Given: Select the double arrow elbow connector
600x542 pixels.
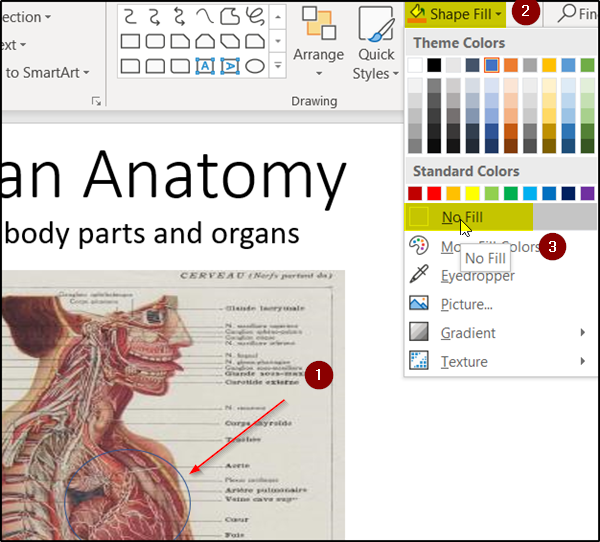Looking at the screenshot, I should [x=180, y=17].
